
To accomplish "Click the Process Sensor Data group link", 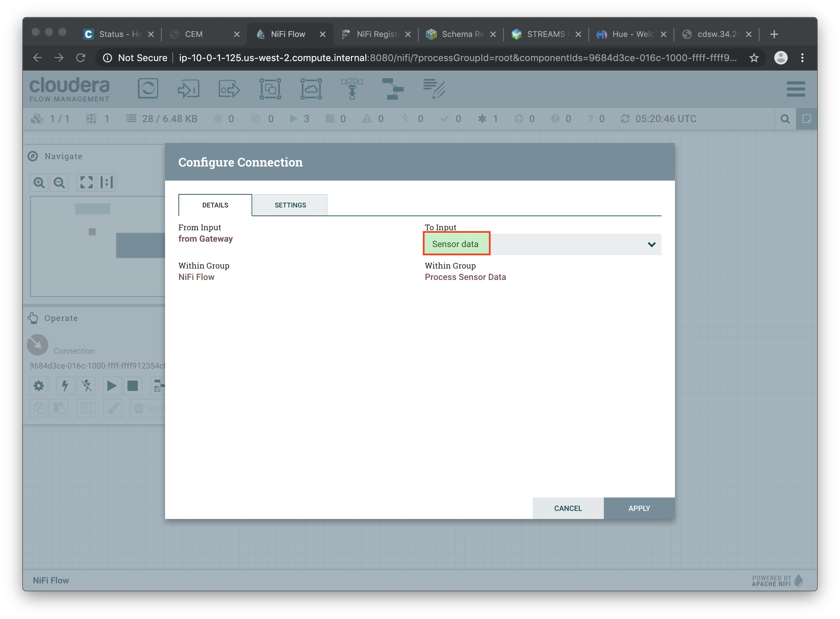I will [465, 277].
